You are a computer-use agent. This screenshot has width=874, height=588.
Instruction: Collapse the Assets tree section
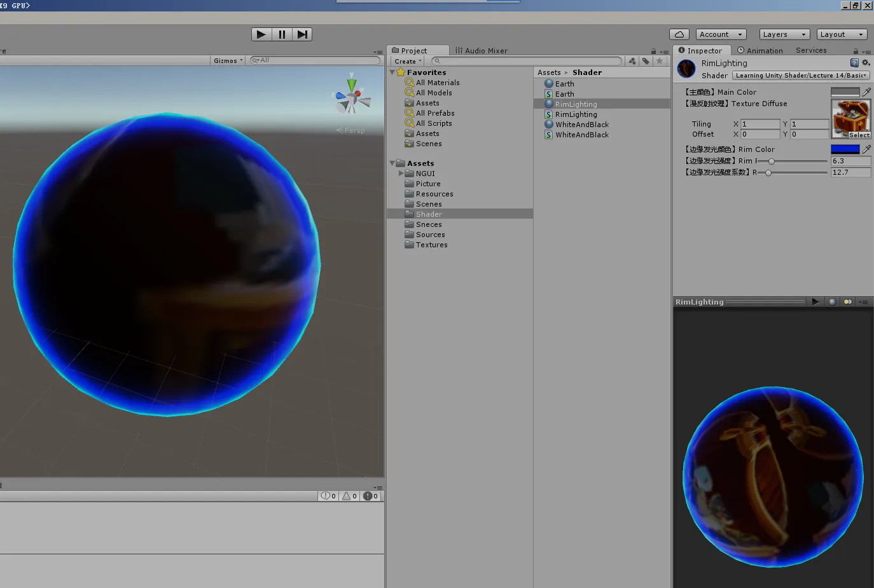pos(392,163)
